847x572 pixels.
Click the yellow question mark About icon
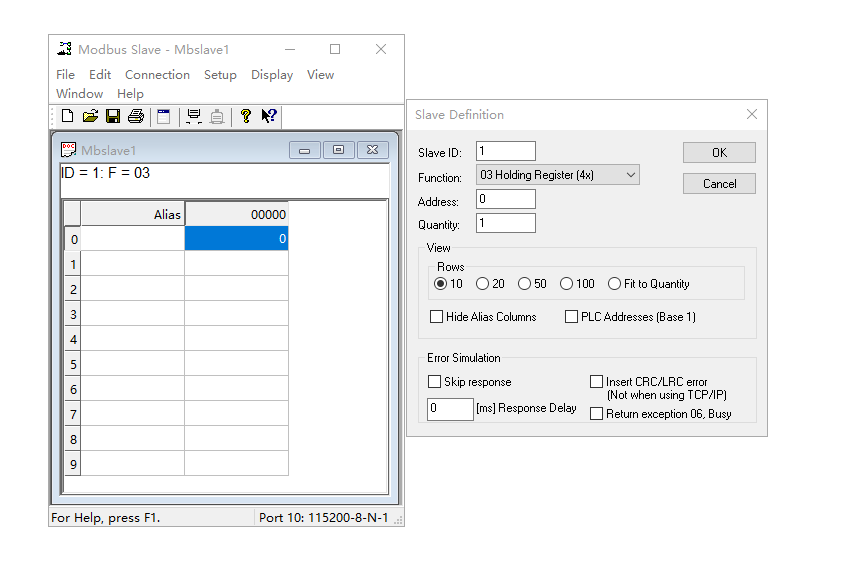click(x=245, y=117)
